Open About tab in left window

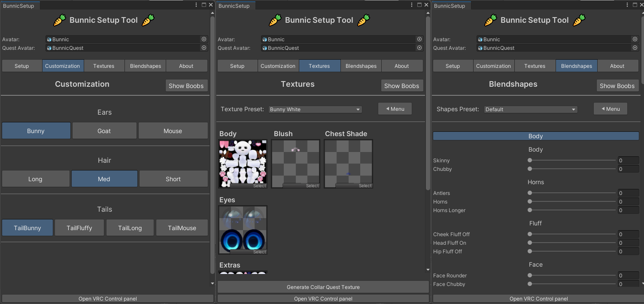pyautogui.click(x=186, y=66)
